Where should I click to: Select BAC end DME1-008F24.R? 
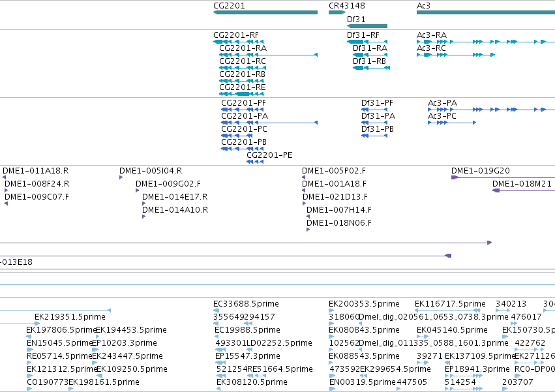tap(37, 184)
